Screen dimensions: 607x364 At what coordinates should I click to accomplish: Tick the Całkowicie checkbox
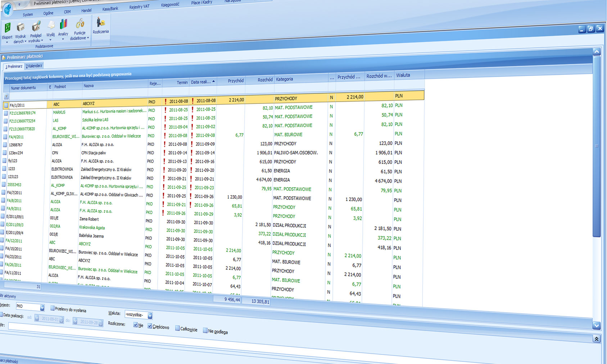point(177,328)
